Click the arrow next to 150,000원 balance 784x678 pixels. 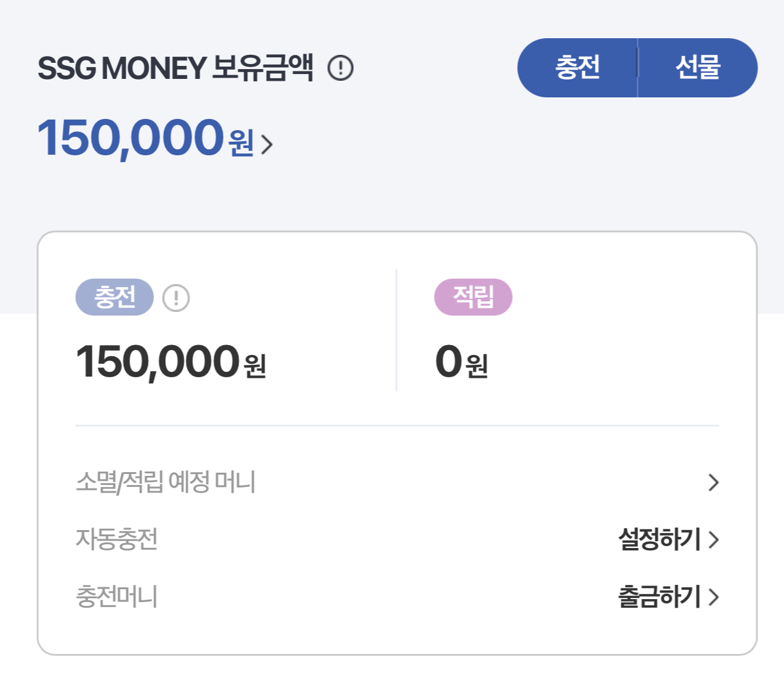point(267,142)
